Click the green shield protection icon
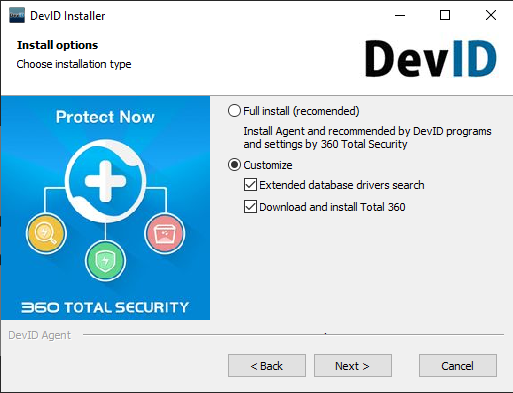The height and width of the screenshot is (393, 513). 105,261
